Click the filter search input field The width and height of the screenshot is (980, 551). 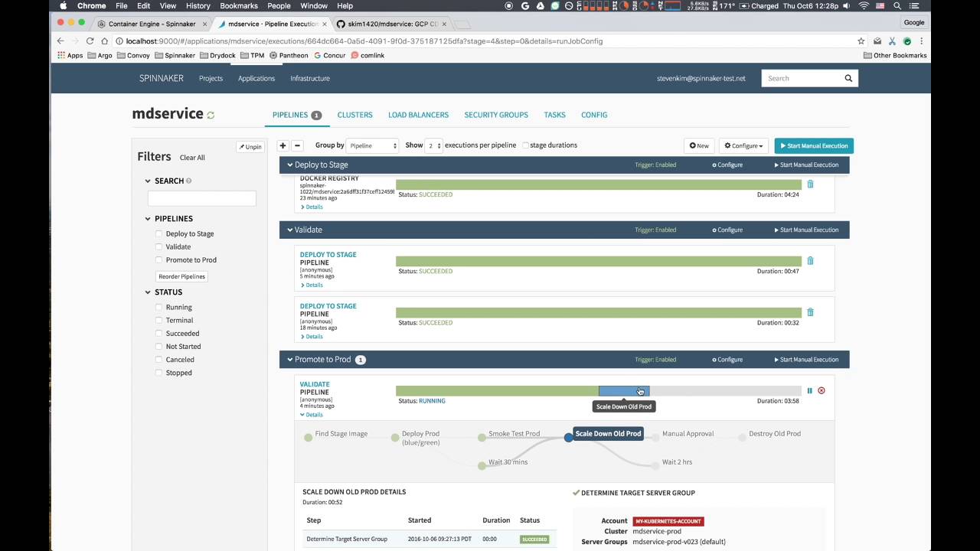201,198
